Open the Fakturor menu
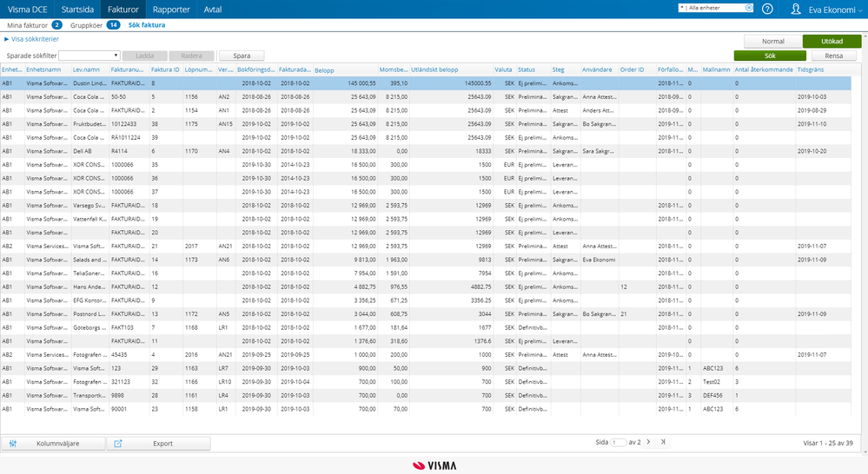This screenshot has height=474, width=868. 123,10
